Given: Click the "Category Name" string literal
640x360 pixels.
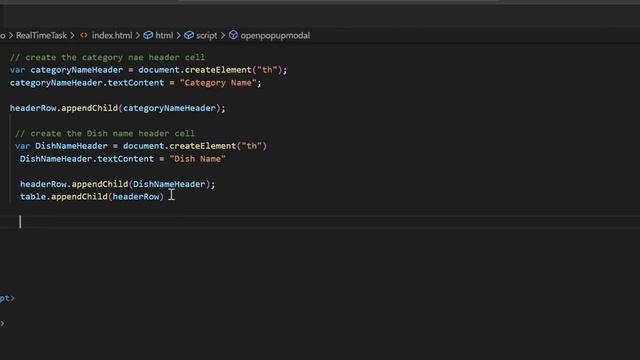Looking at the screenshot, I should (x=218, y=83).
